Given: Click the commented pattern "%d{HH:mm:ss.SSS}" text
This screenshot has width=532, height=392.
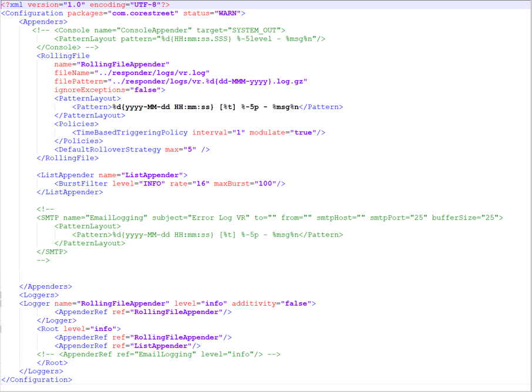Looking at the screenshot, I should [x=197, y=39].
